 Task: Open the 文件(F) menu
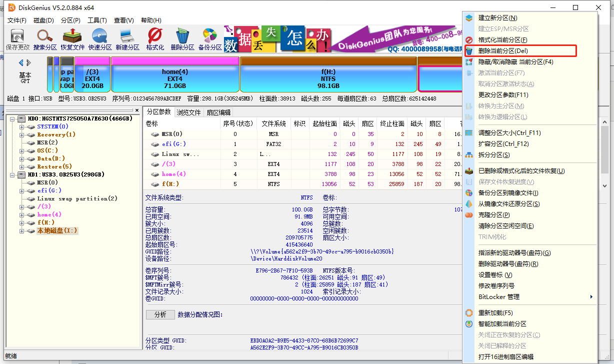17,20
